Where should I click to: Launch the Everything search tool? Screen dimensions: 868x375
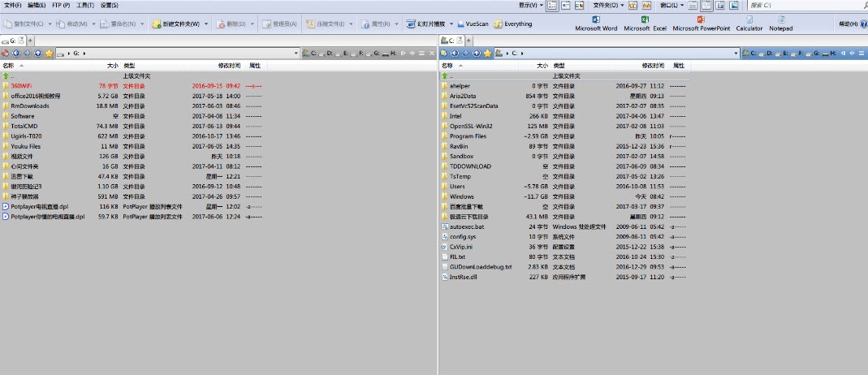(x=512, y=24)
